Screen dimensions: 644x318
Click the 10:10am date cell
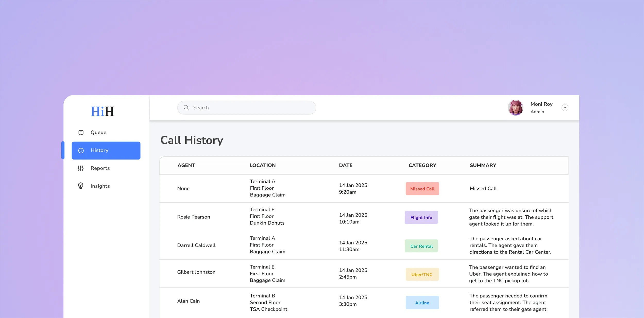[x=353, y=218]
